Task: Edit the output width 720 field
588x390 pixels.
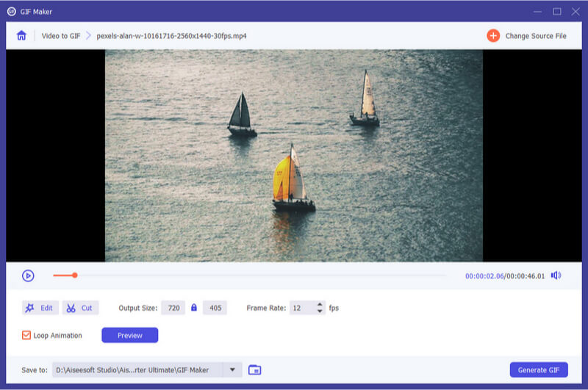Action: 173,308
